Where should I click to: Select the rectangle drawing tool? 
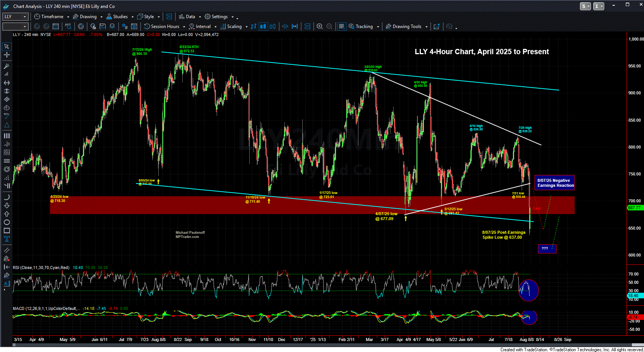tap(6, 230)
